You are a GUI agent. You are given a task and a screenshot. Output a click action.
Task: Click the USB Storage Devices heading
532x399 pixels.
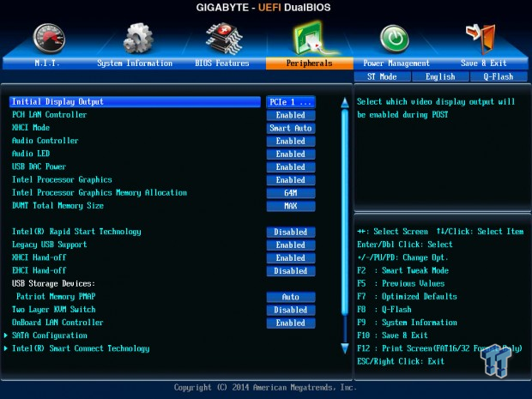53,283
